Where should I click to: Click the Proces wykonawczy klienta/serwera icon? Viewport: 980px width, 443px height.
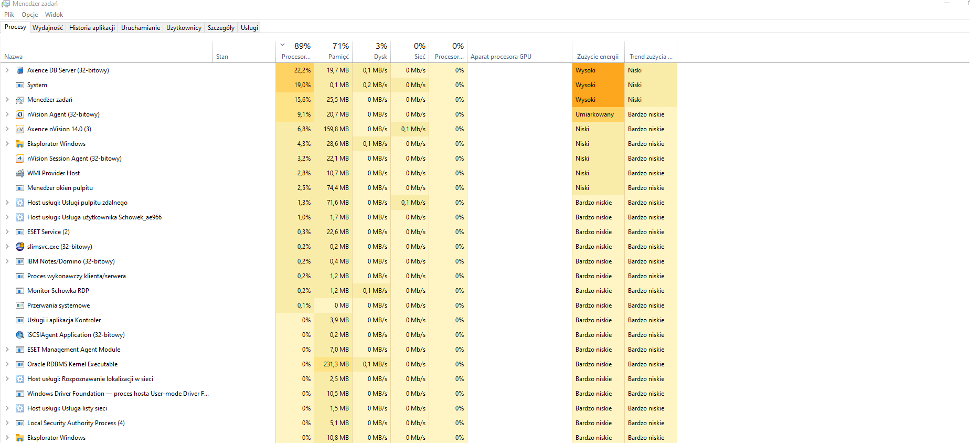(20, 276)
